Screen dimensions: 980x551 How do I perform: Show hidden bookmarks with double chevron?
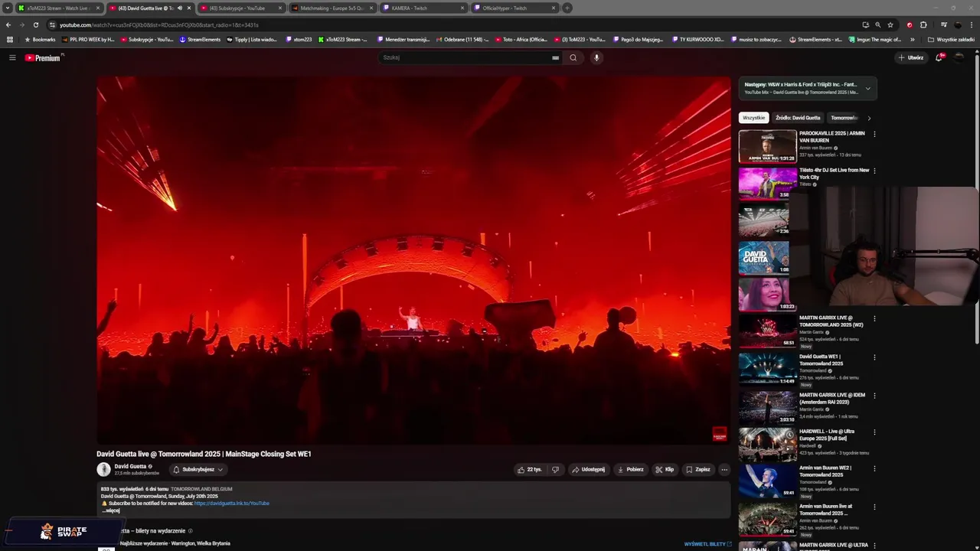click(912, 39)
